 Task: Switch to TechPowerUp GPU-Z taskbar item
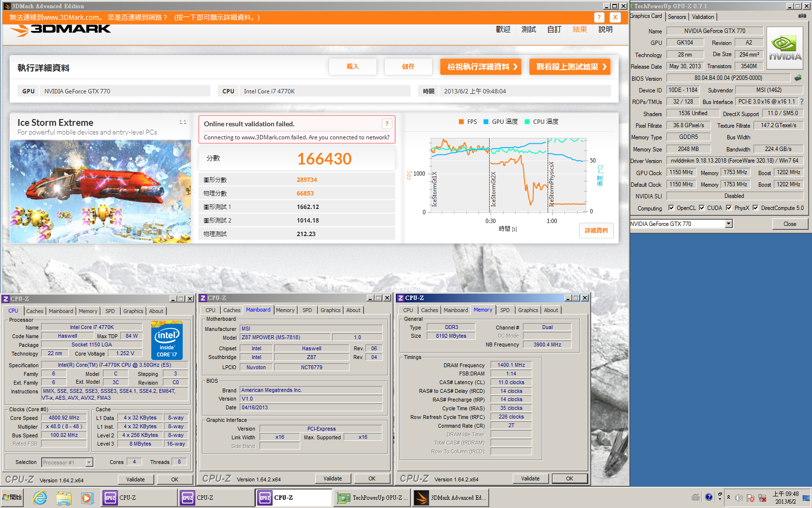372,497
